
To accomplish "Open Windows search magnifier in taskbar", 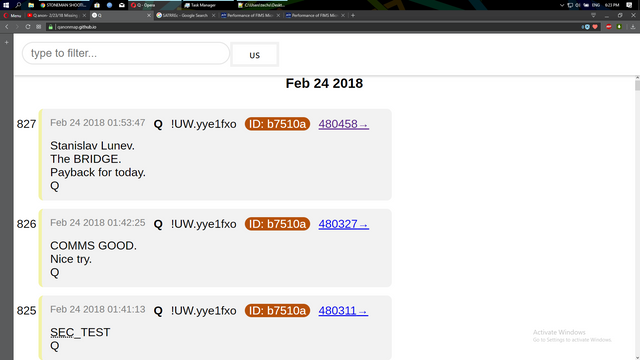I will point(18,5).
